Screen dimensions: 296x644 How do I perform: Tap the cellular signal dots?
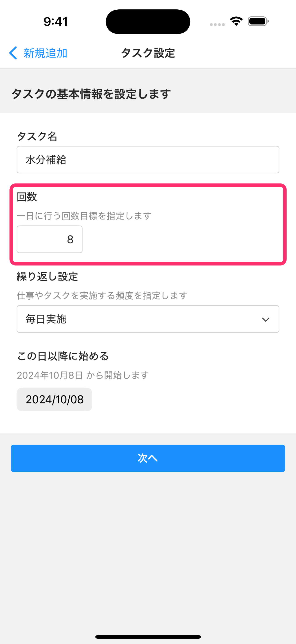pyautogui.click(x=217, y=24)
